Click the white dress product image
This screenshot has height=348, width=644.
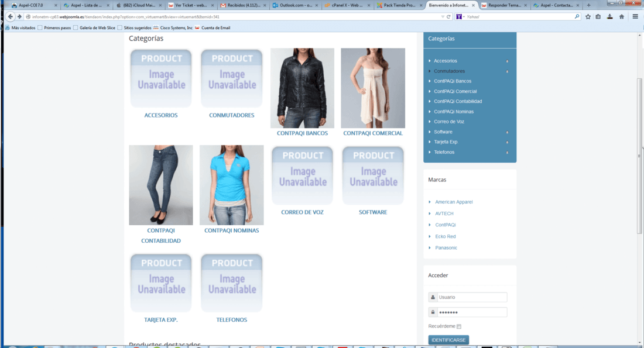373,88
